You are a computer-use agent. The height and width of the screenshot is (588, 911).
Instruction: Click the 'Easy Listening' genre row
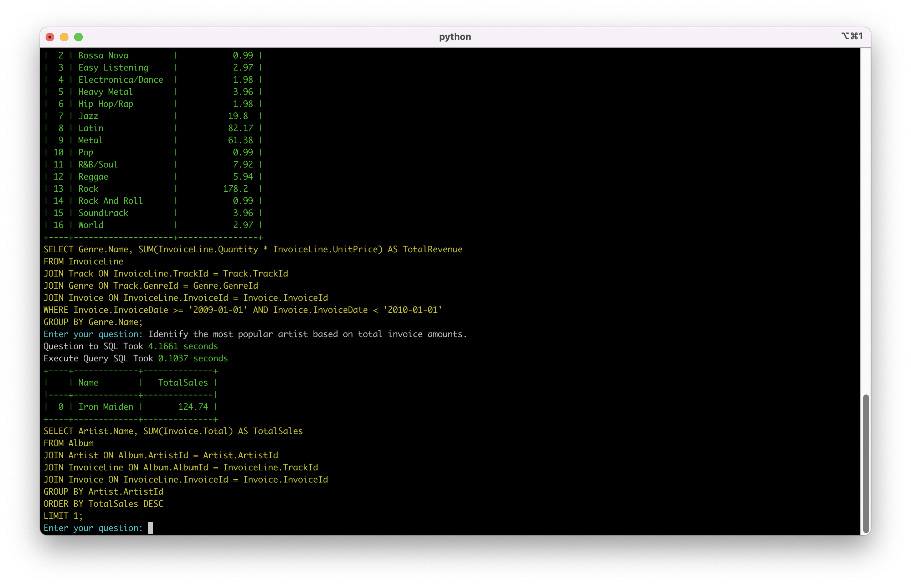(153, 68)
